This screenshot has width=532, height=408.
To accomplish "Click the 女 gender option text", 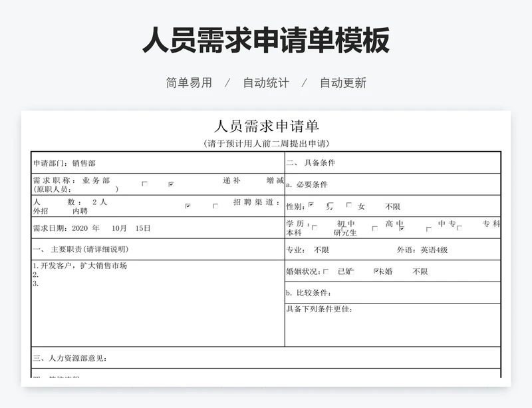I will 361,206.
